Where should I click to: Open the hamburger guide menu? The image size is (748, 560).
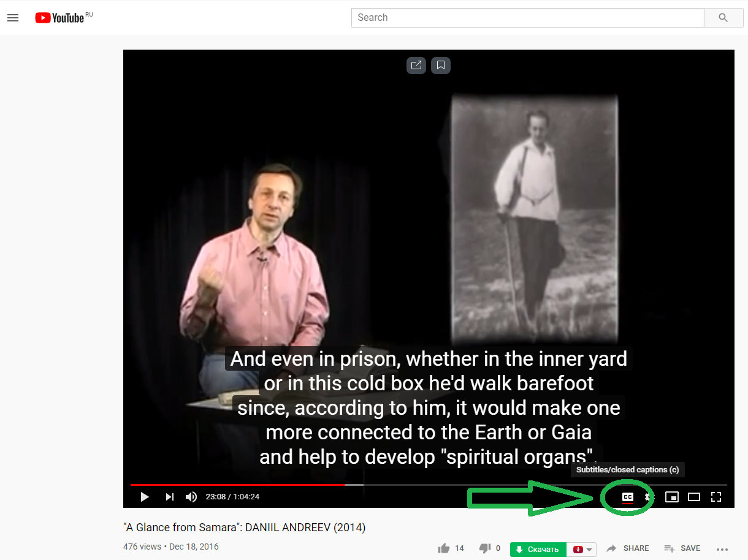point(13,18)
